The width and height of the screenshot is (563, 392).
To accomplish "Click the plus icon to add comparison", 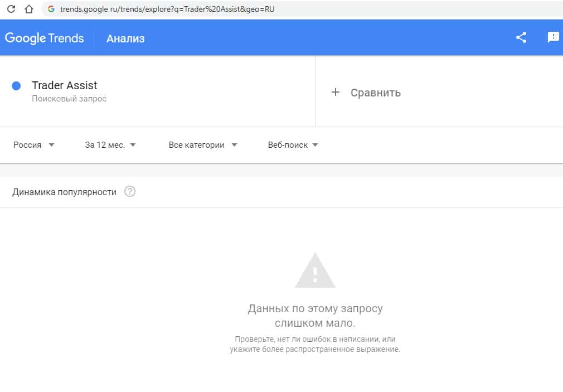I will (335, 93).
